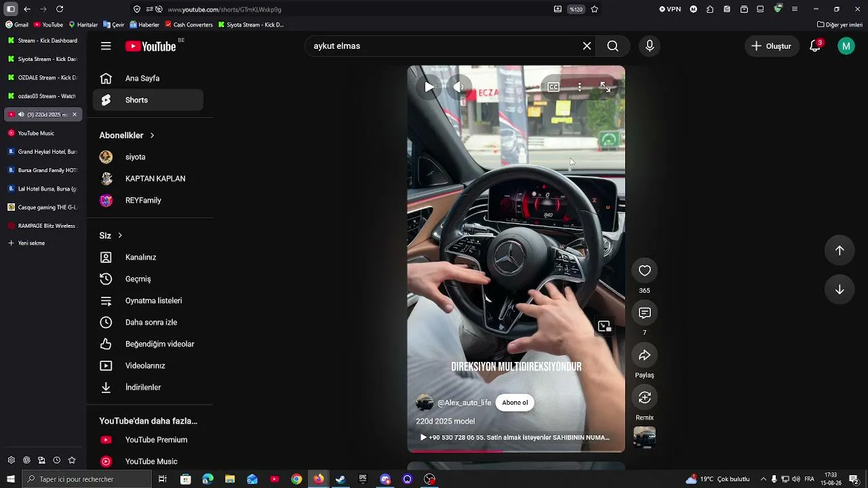
Task: Open the YouTube guide hamburger menu
Action: point(106,46)
